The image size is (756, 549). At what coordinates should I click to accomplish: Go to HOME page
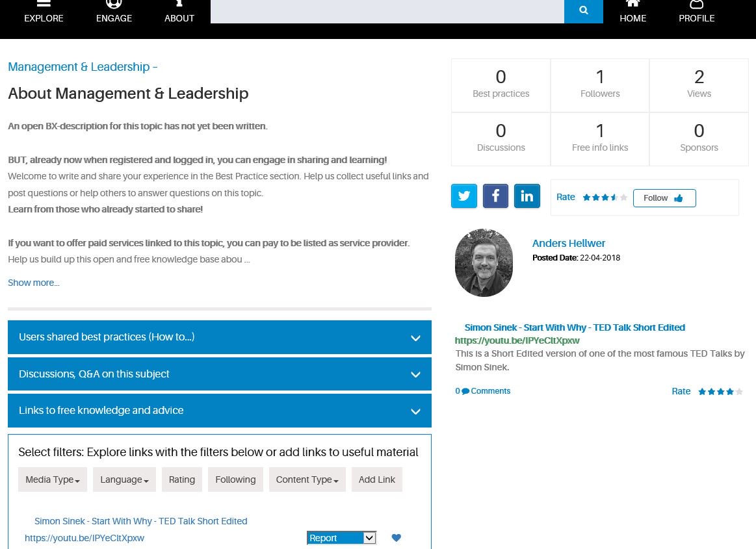632,12
